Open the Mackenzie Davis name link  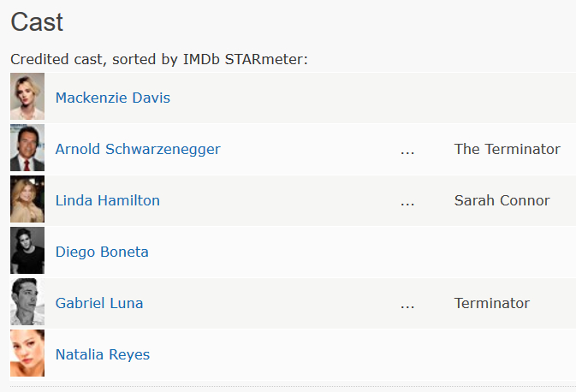(113, 98)
